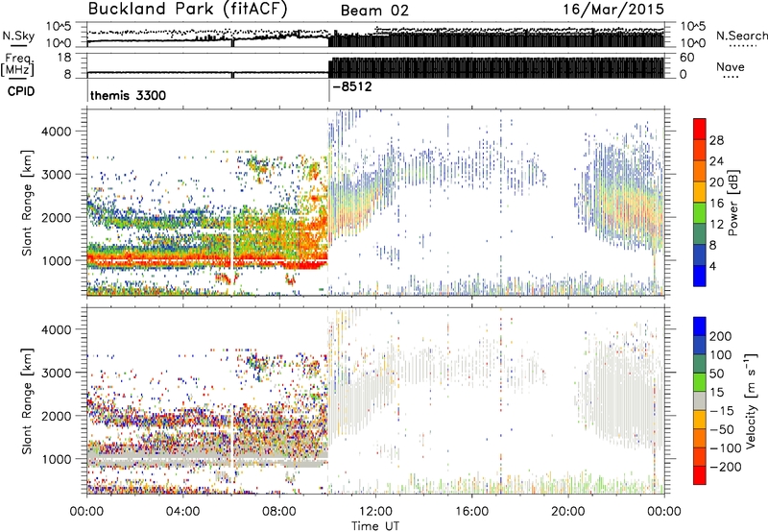Click the date '16/Mar/2015' in the header
768x532 pixels.
(x=613, y=10)
